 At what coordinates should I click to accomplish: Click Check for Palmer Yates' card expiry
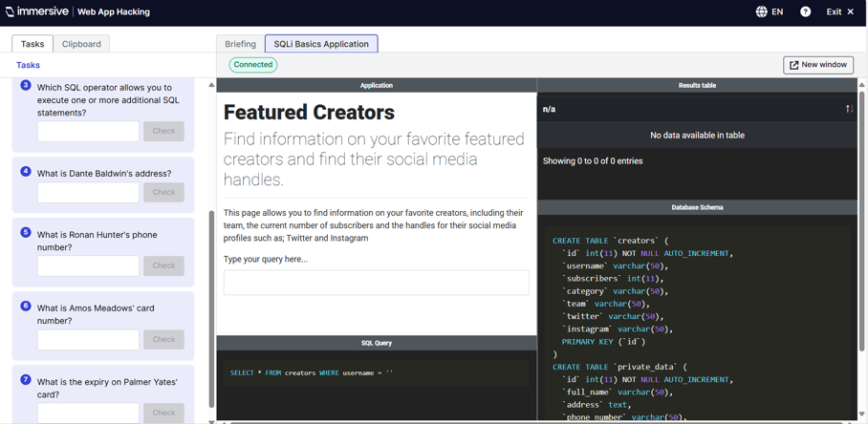pos(163,413)
